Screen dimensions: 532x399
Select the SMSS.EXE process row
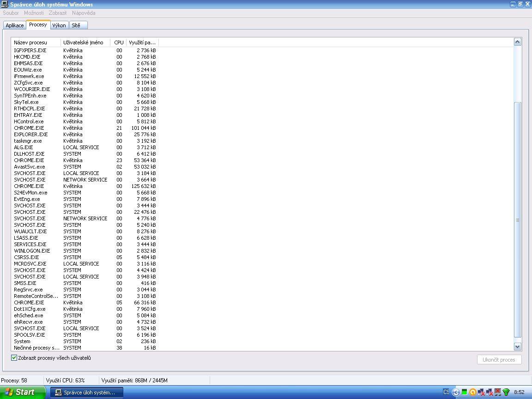click(85, 283)
